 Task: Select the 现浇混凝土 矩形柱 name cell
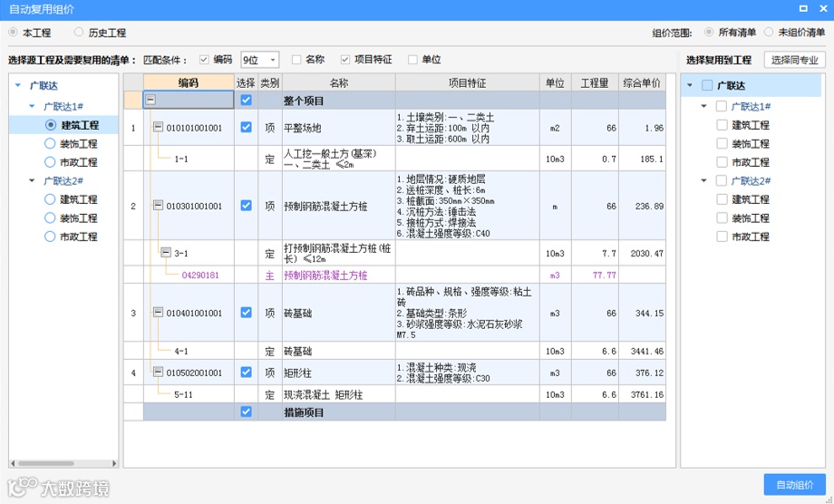point(339,394)
